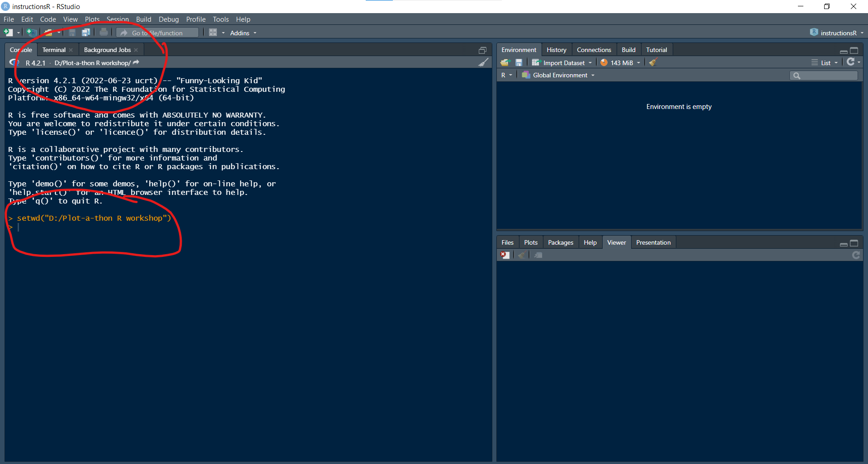The image size is (868, 464).
Task: Open the R language dropdown in Environment
Action: 506,75
